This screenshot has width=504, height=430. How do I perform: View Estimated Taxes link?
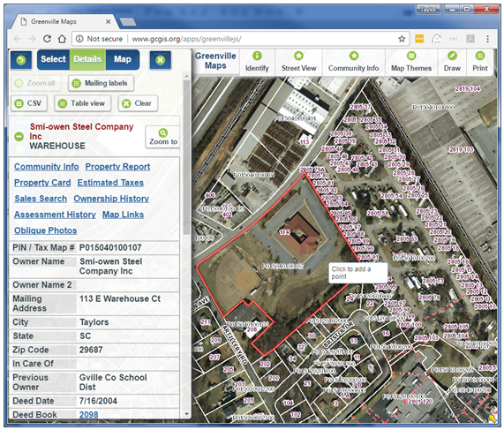pyautogui.click(x=110, y=183)
